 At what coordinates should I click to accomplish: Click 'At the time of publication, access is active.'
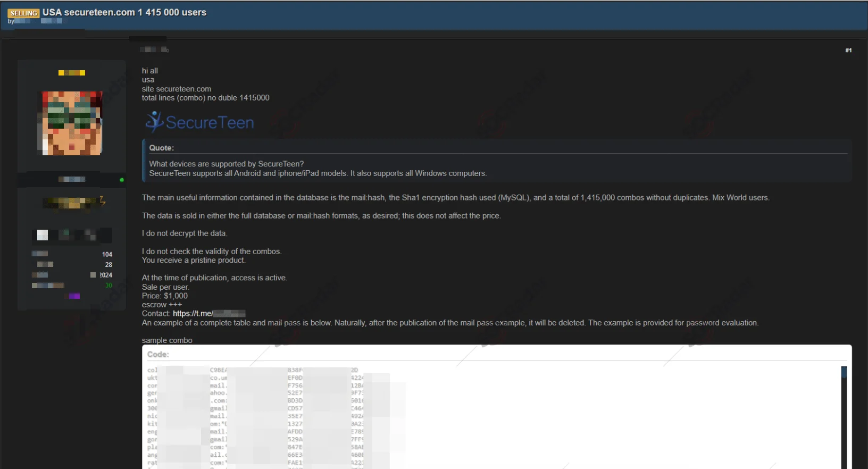click(214, 278)
